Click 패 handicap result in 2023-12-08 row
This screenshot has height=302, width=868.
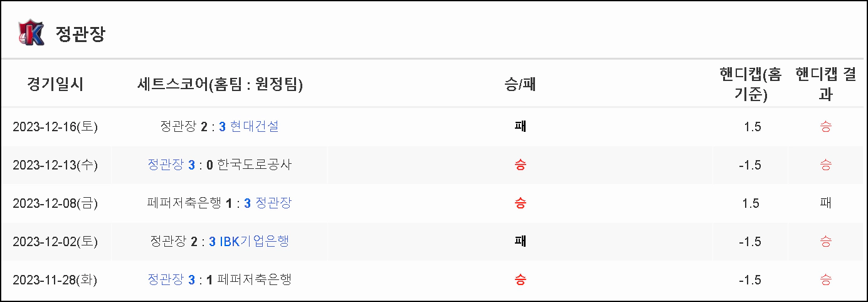pyautogui.click(x=826, y=203)
